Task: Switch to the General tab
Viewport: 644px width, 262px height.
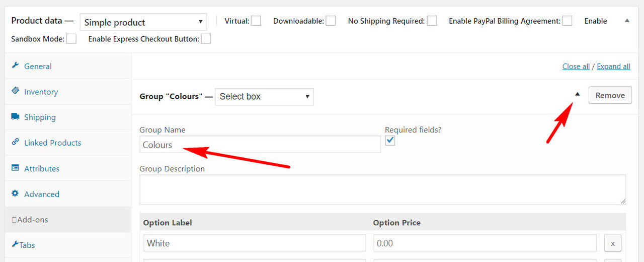Action: pyautogui.click(x=68, y=66)
